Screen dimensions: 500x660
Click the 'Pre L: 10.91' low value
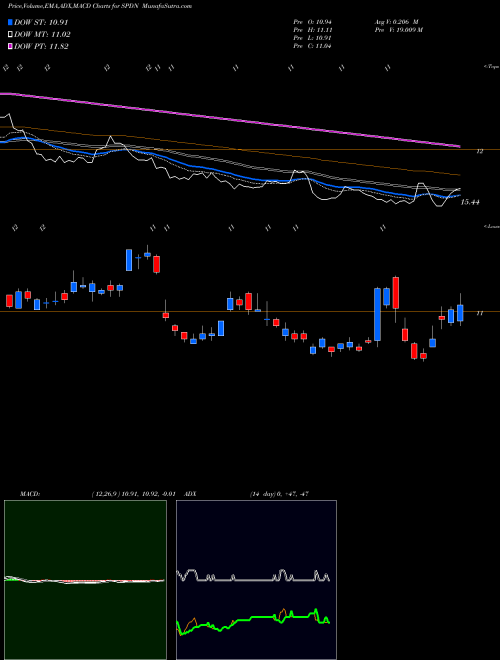312,38
